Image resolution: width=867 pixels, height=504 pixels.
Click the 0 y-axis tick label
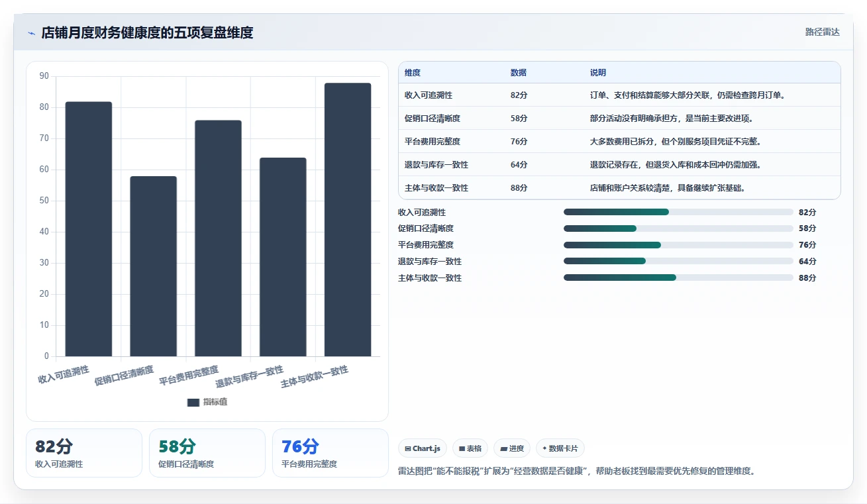coord(46,356)
